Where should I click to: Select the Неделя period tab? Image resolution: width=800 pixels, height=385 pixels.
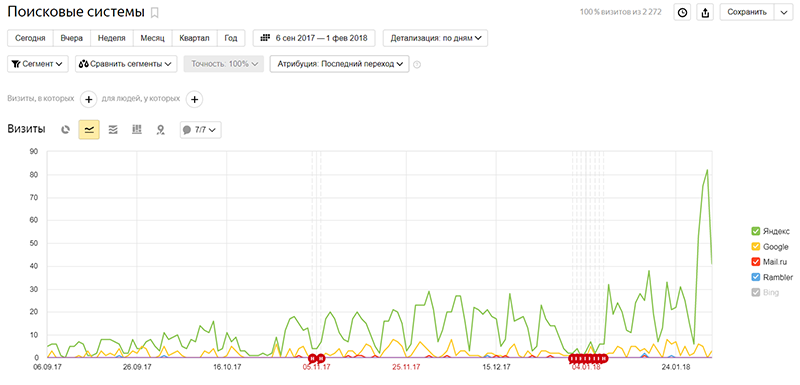(x=112, y=38)
